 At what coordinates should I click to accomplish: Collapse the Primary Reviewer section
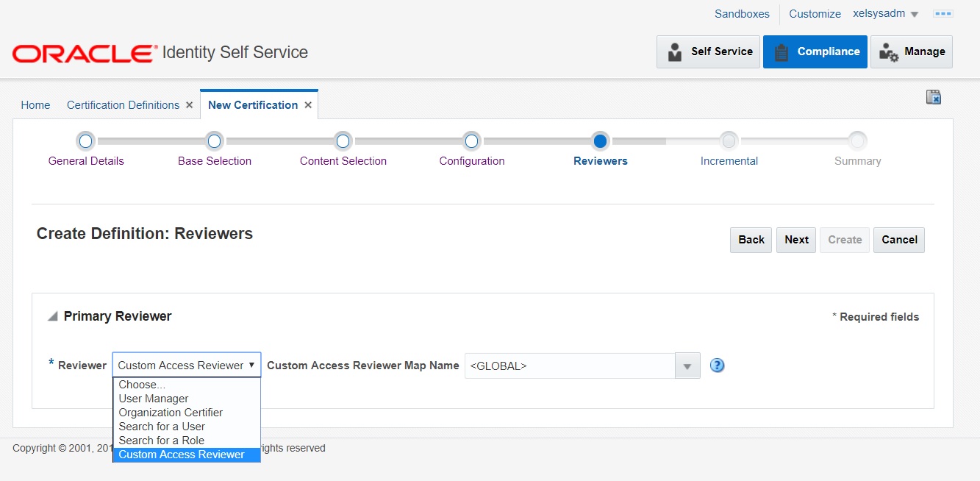(x=52, y=316)
